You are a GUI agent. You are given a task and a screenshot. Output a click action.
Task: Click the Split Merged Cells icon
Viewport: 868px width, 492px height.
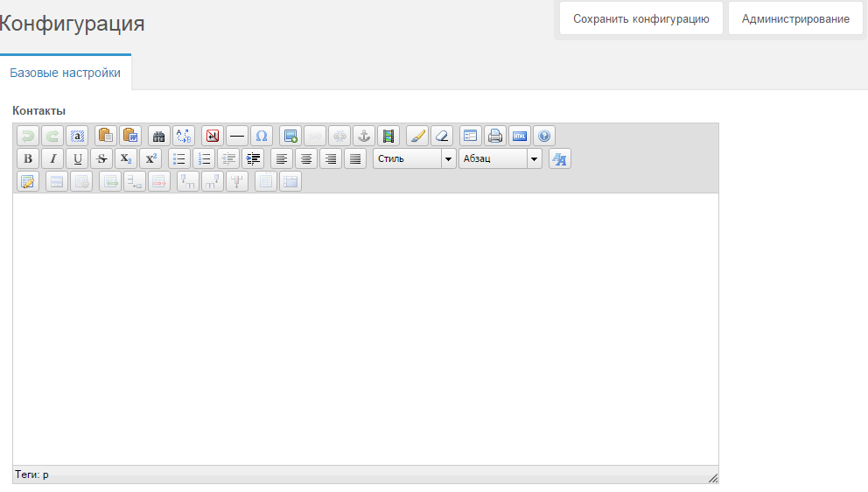(x=266, y=182)
